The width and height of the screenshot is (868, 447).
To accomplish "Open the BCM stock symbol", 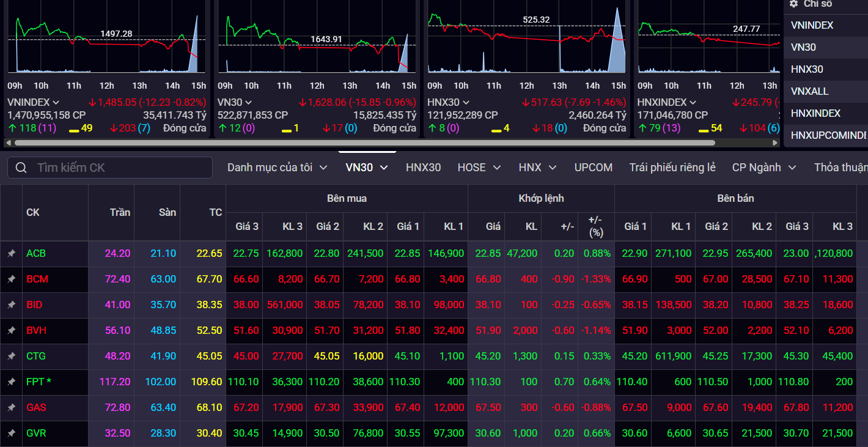I will [x=37, y=279].
